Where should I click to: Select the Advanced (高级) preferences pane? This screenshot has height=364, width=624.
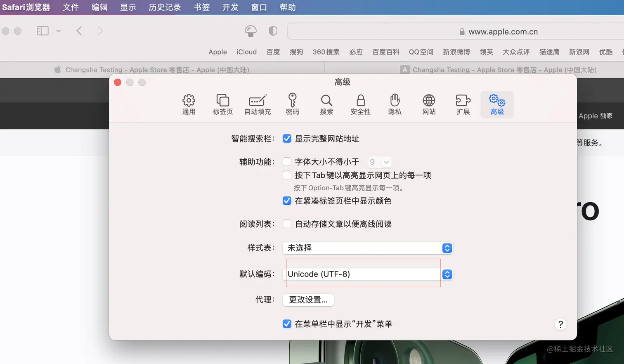coord(497,104)
